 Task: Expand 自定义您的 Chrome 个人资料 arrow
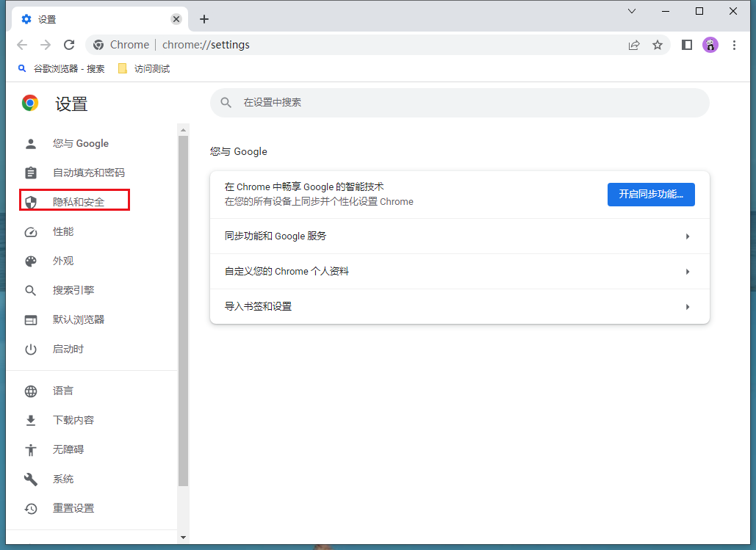point(688,272)
